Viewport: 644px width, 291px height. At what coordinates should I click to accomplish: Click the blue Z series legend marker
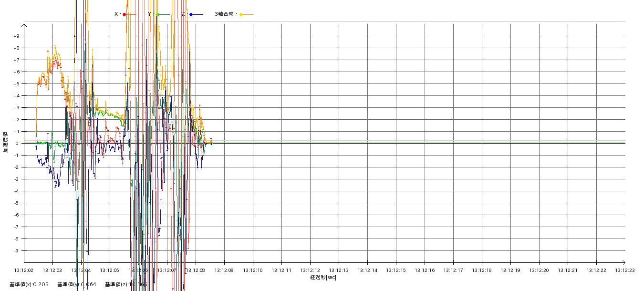click(x=191, y=14)
